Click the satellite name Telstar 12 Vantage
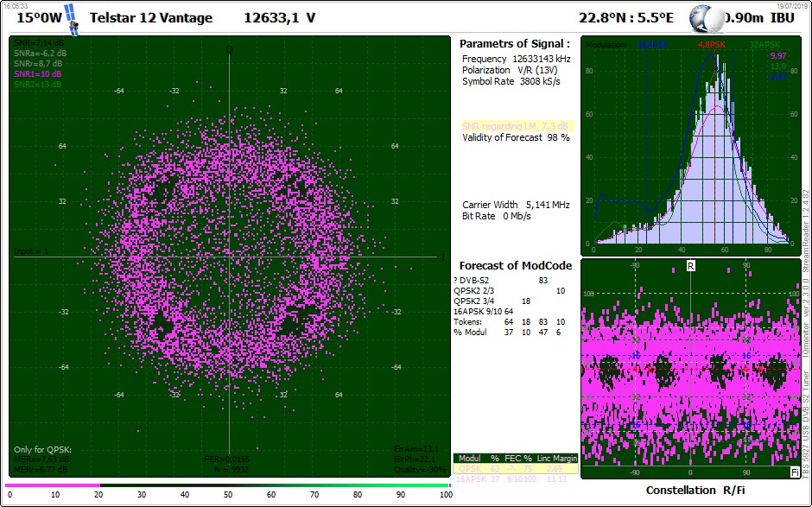The width and height of the screenshot is (812, 507). pos(150,18)
